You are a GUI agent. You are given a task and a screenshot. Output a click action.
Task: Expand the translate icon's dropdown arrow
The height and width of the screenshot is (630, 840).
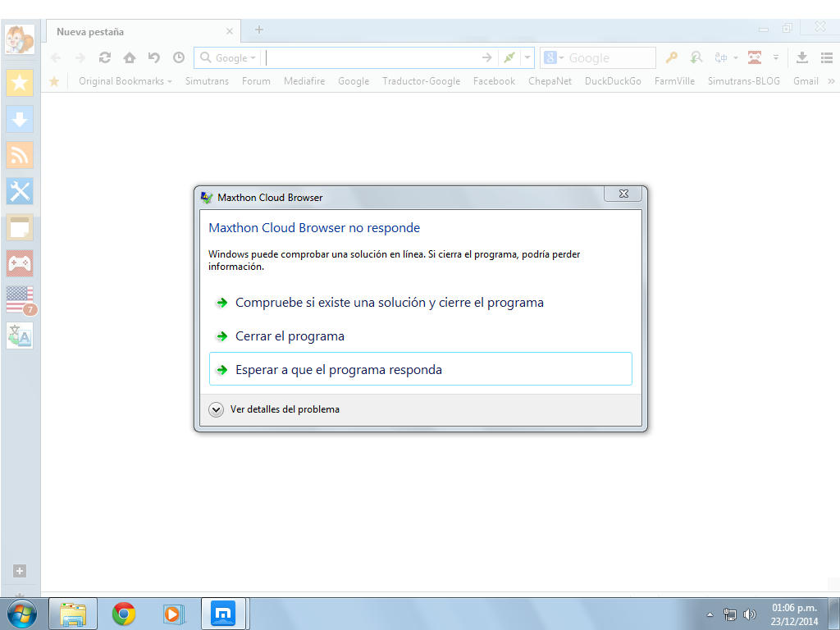736,57
